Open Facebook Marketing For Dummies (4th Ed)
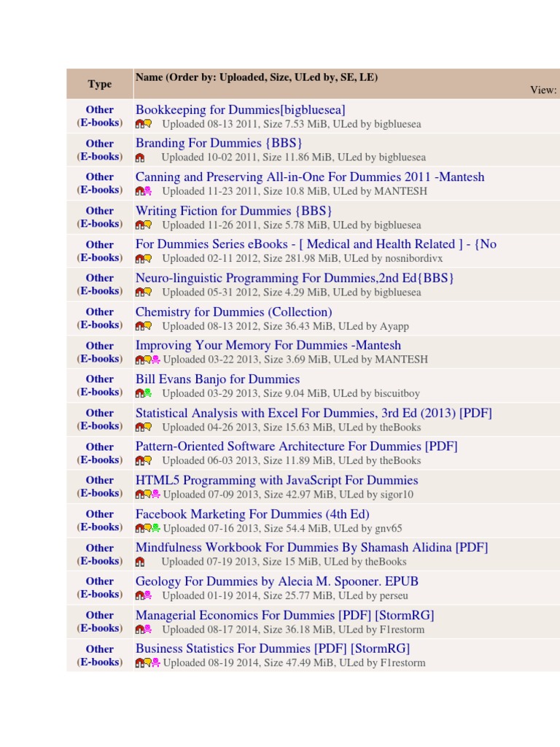560x747 pixels. point(252,514)
